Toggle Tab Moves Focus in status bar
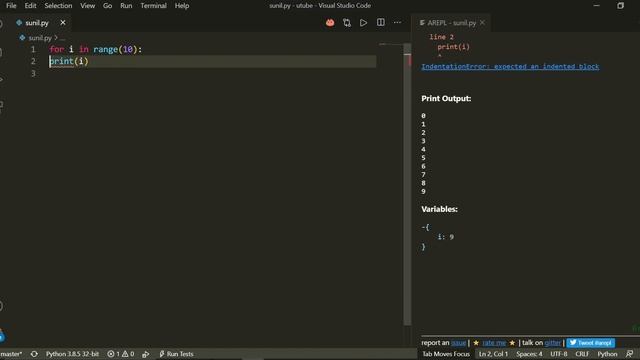 [446, 354]
